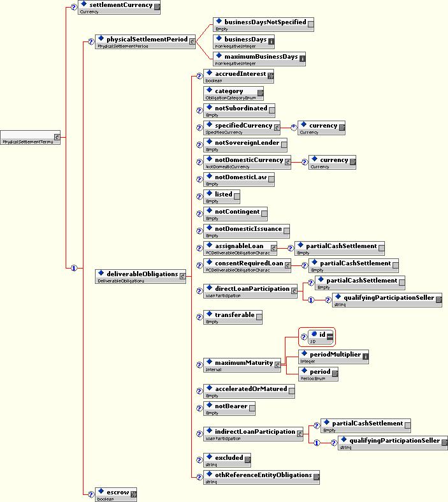Click the empty-type box icon on notContingent
Screen dimensions: 448x502
(x=264, y=214)
